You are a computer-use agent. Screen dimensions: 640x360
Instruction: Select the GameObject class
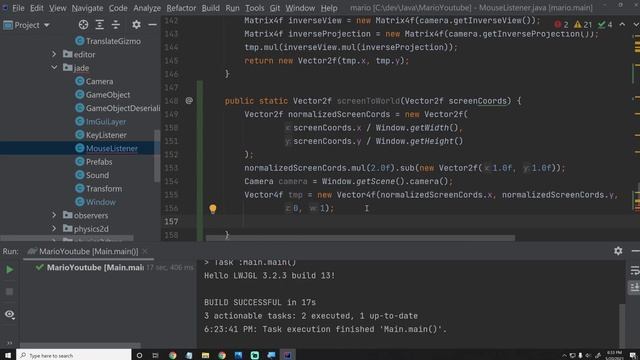click(108, 95)
